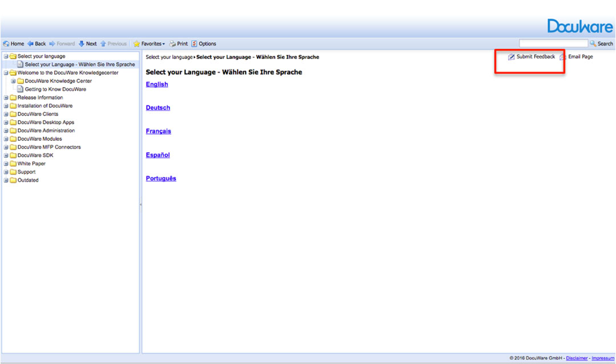Expand the DocuWare MFP Connectors node

click(6, 147)
